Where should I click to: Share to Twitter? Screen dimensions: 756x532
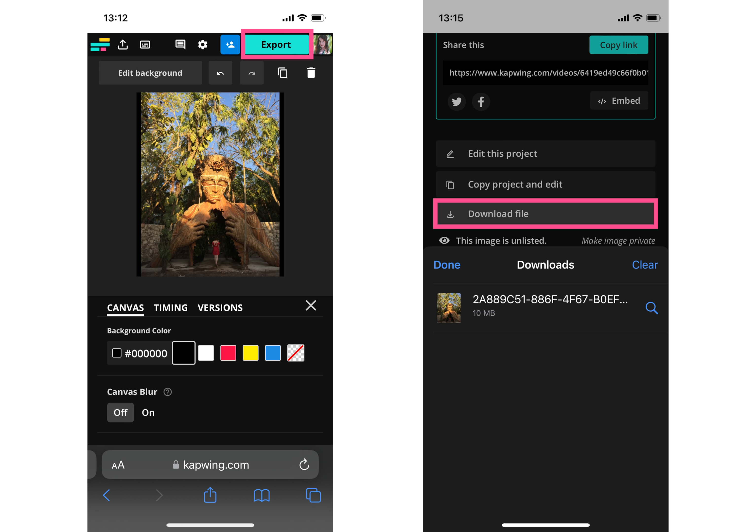coord(457,102)
